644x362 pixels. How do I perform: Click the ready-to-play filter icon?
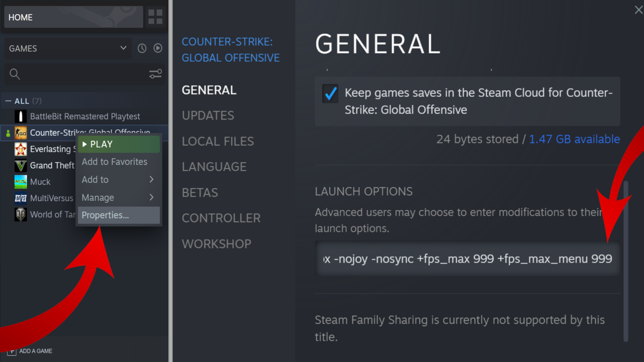(x=158, y=48)
